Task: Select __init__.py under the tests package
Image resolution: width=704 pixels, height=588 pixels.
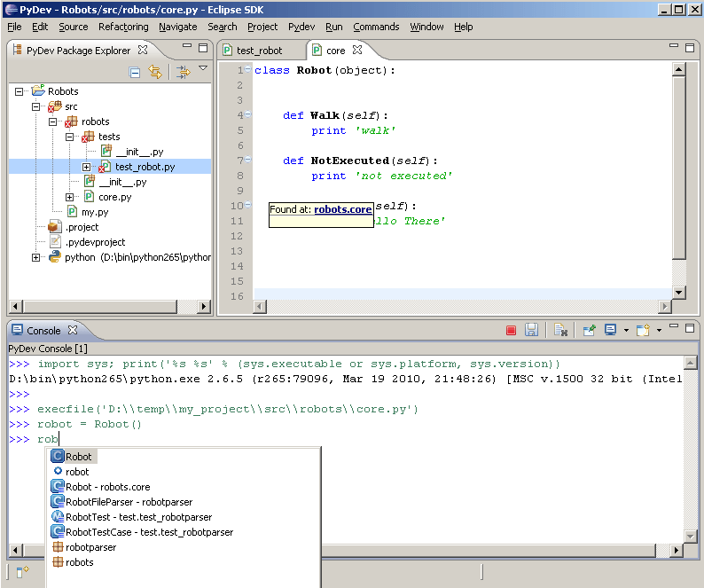Action: tap(139, 152)
